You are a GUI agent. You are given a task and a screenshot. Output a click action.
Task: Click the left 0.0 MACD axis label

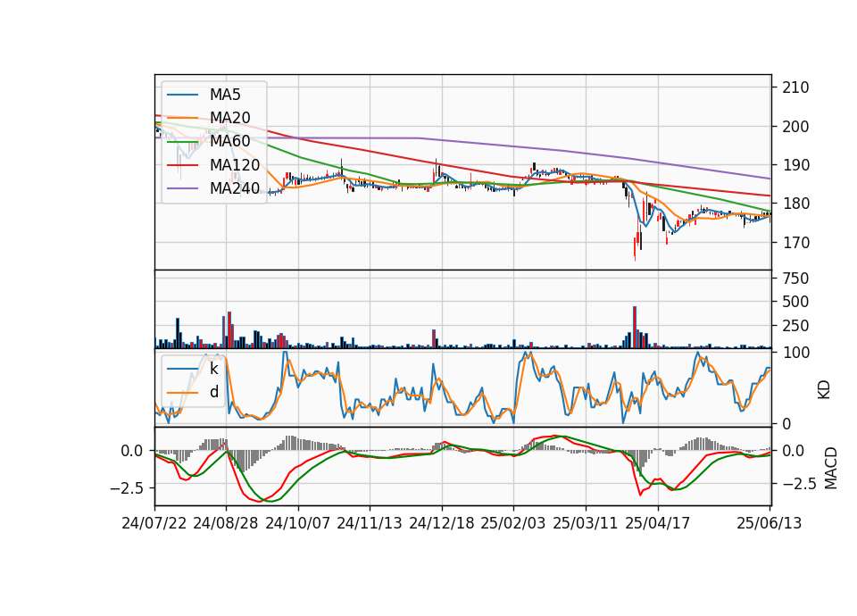tap(132, 451)
